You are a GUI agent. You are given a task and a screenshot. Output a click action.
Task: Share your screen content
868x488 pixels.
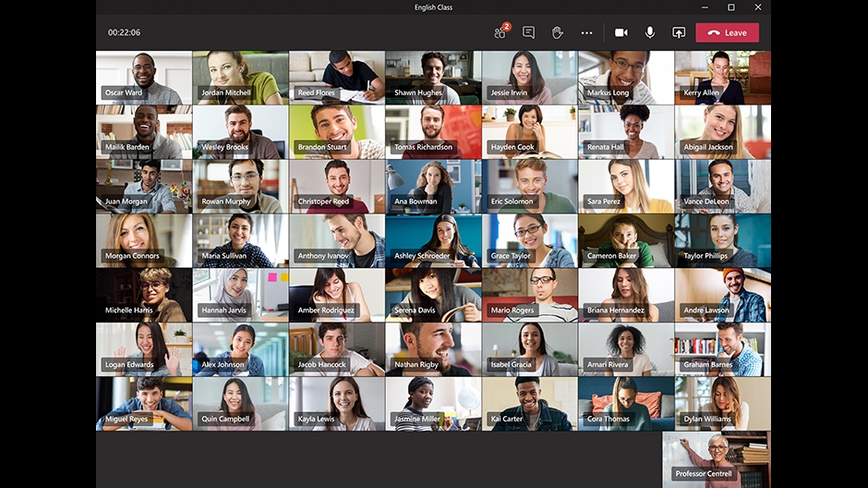click(x=679, y=32)
